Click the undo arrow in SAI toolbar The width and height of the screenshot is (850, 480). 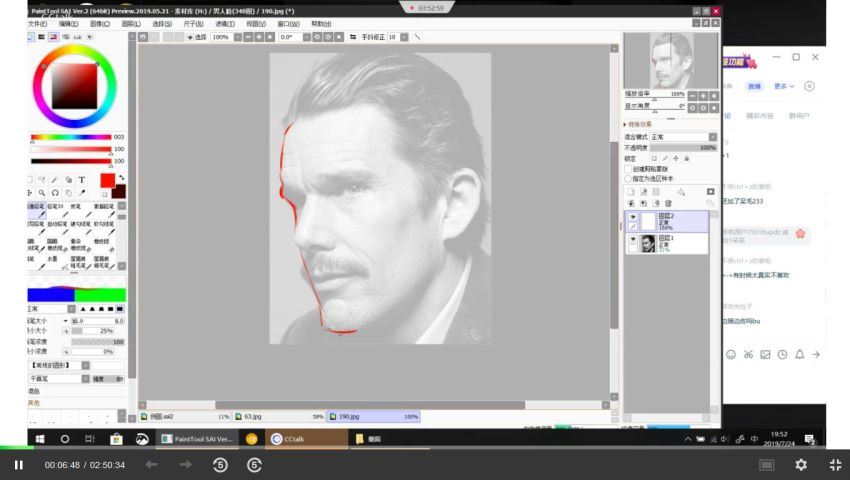(143, 37)
